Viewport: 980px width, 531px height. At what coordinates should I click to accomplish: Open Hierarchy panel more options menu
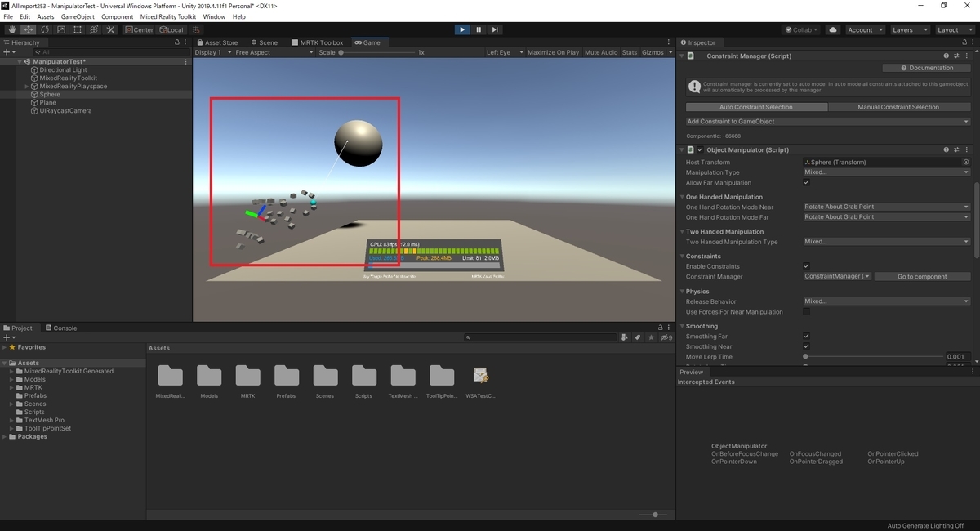tap(187, 42)
